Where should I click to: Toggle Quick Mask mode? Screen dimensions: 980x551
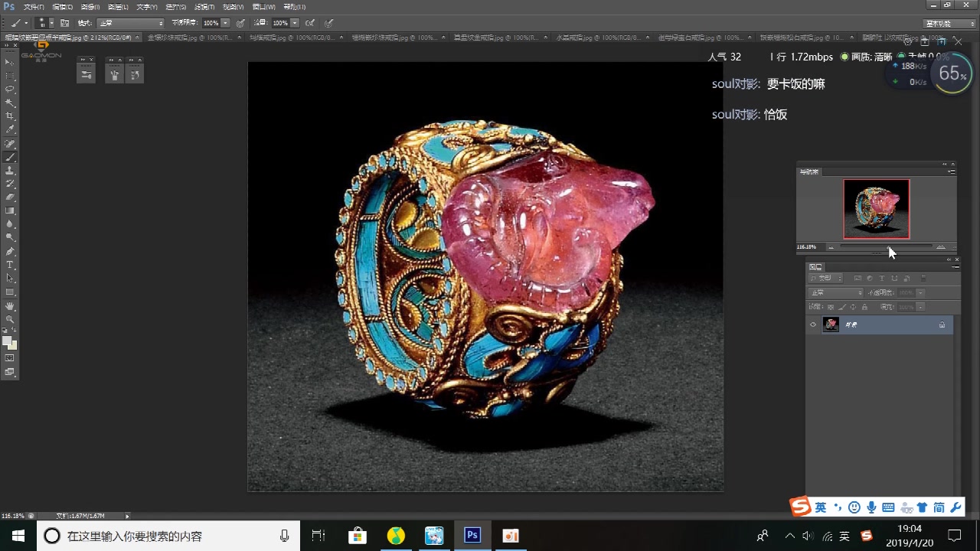coord(10,358)
